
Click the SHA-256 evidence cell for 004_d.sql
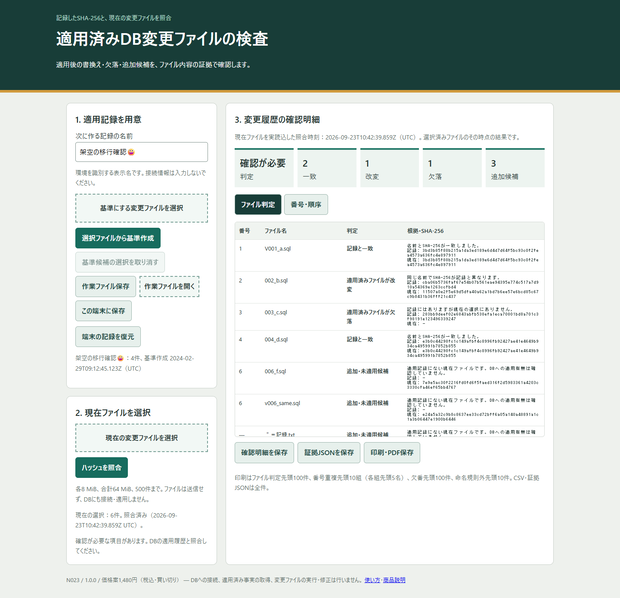point(473,346)
